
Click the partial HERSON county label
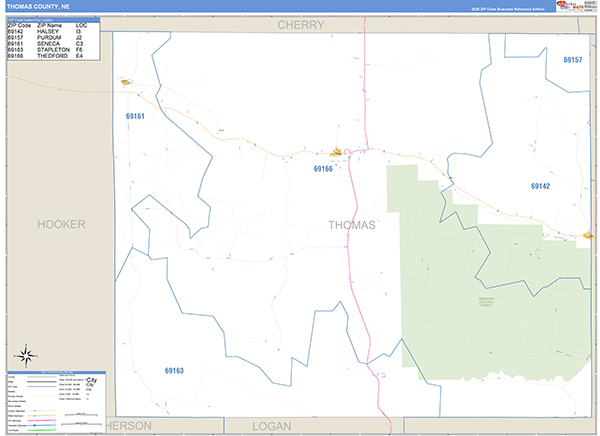(129, 426)
